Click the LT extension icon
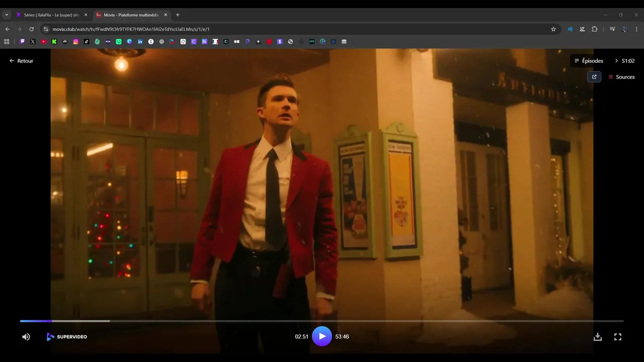 tap(582, 29)
